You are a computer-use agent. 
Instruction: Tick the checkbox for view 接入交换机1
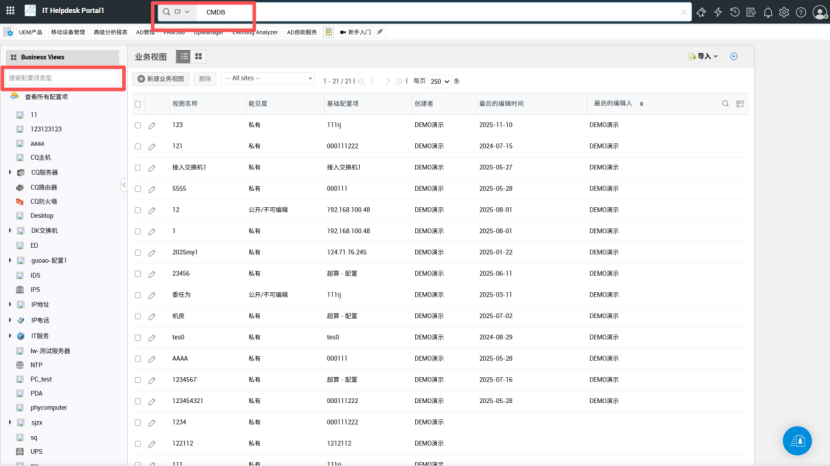(x=138, y=167)
